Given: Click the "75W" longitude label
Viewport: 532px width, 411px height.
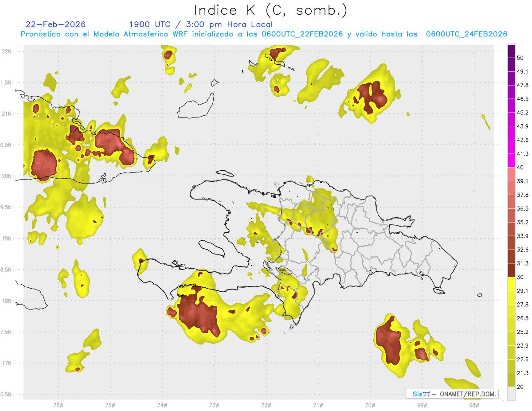Looking at the screenshot, I should click(x=110, y=405).
